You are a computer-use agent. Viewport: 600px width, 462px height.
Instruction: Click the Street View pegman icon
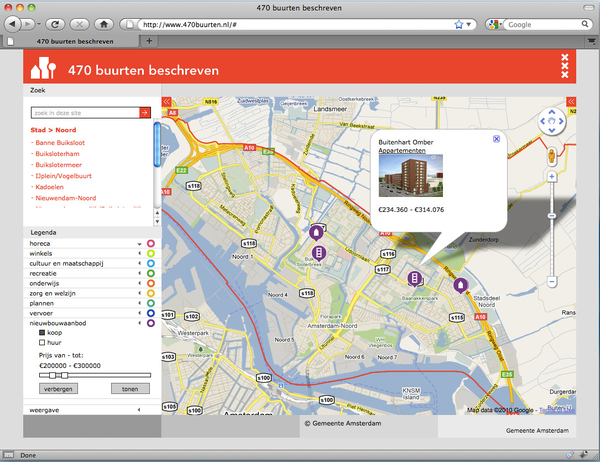[551, 157]
